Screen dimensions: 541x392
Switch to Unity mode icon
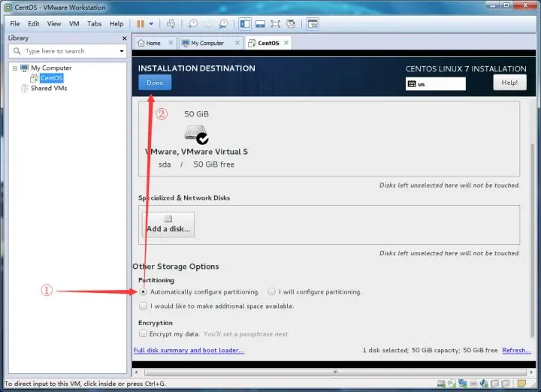(x=291, y=24)
